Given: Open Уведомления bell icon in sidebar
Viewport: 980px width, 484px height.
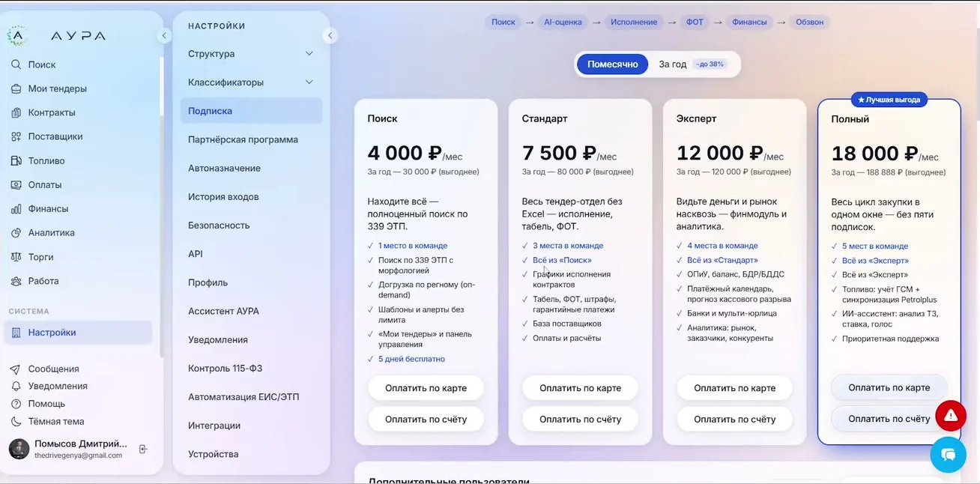Looking at the screenshot, I should pyautogui.click(x=16, y=386).
